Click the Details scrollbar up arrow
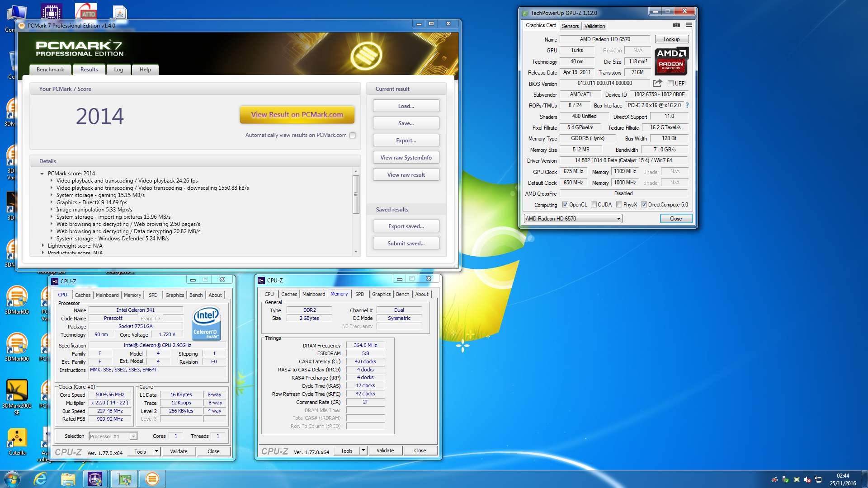Image resolution: width=868 pixels, height=488 pixels. pos(356,171)
